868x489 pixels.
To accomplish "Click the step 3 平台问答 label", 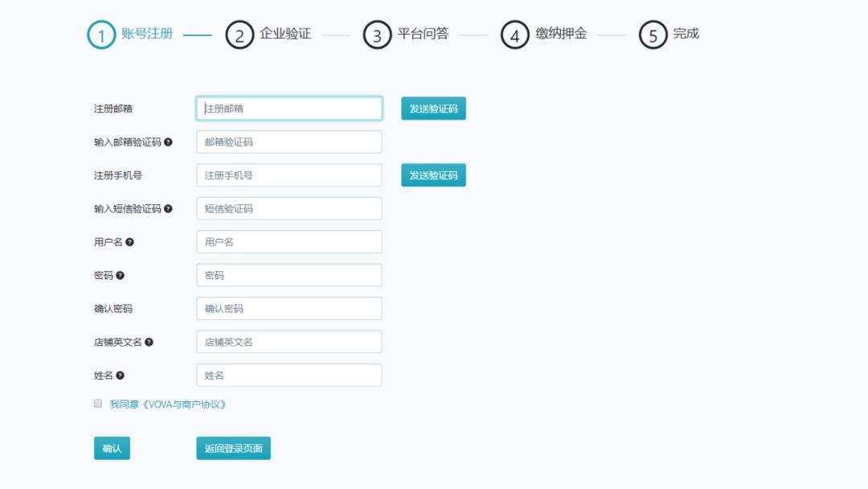I will tap(422, 34).
